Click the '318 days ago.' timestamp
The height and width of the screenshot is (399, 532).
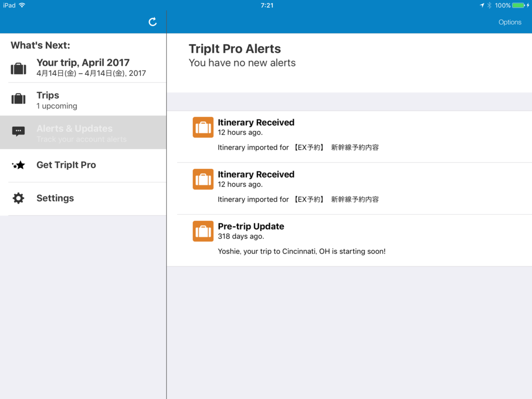pos(241,236)
